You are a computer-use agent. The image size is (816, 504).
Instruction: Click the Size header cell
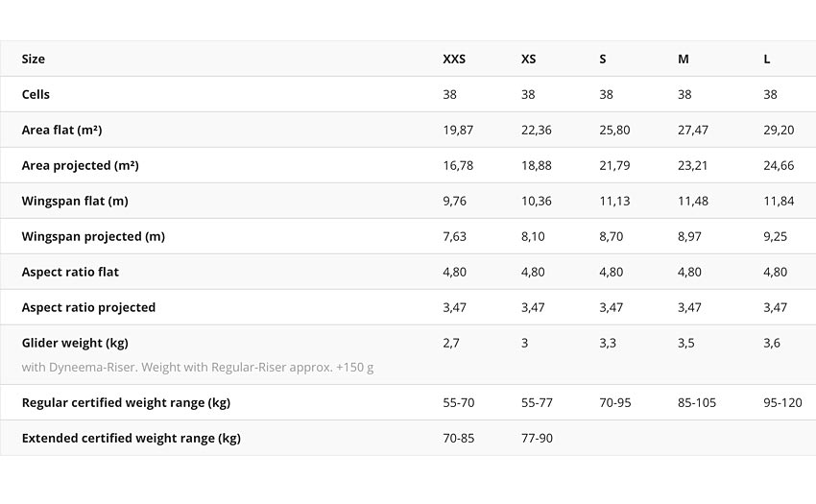[x=34, y=59]
